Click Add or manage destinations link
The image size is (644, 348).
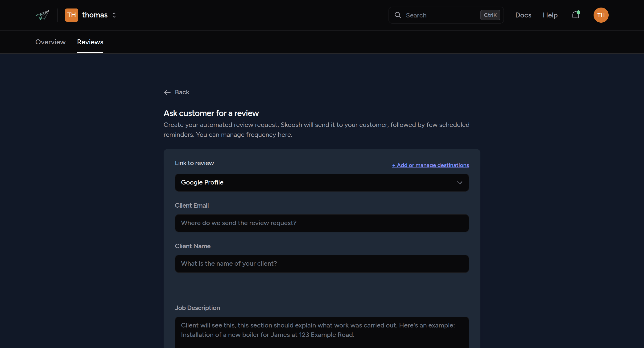coord(430,165)
